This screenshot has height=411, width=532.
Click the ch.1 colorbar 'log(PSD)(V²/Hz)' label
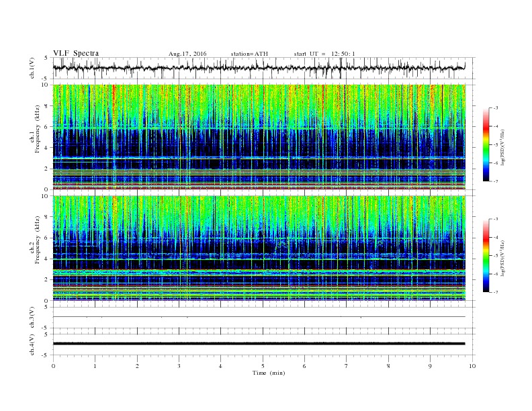click(502, 147)
